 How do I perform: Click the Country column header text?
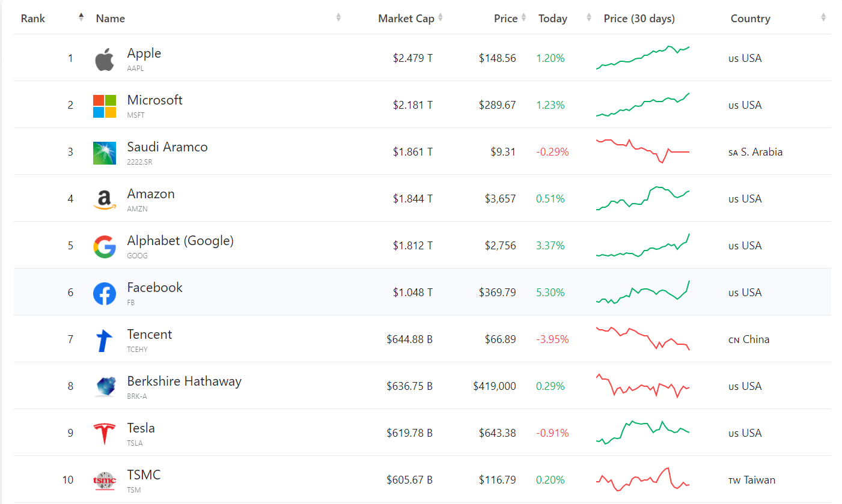tap(751, 19)
